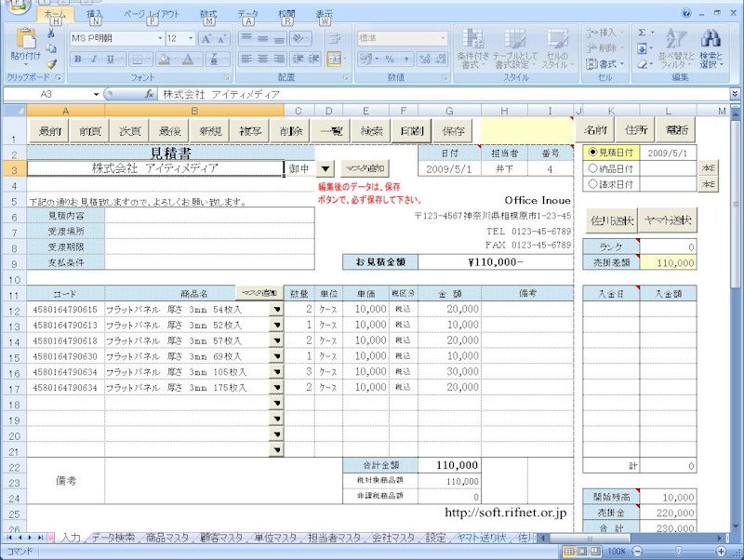The height and width of the screenshot is (560, 744).
Task: Toggle bold formatting
Action: pos(78,60)
